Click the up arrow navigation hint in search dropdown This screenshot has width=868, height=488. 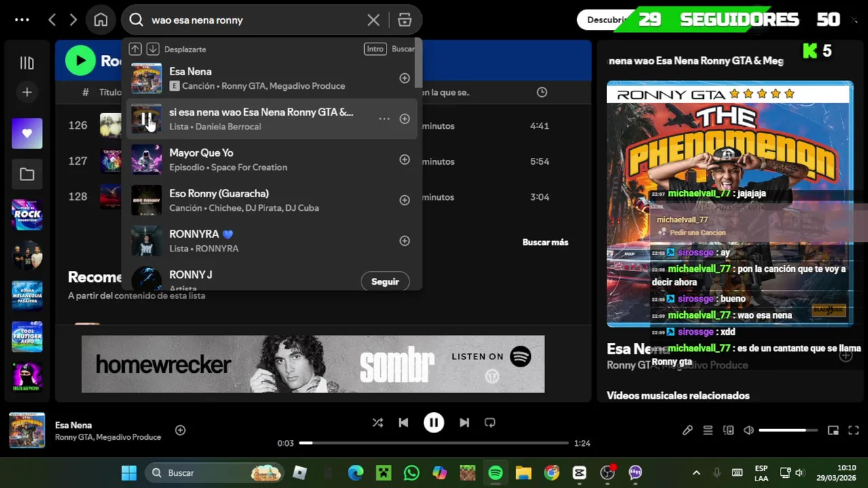pyautogui.click(x=135, y=49)
